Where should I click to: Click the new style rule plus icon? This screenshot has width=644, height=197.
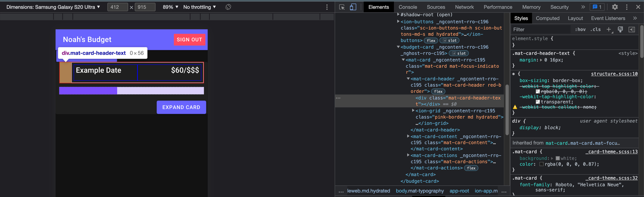point(609,29)
